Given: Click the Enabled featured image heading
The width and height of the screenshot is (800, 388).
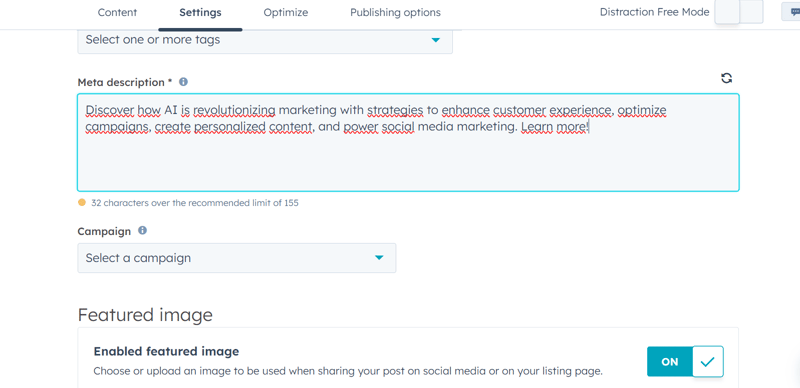Looking at the screenshot, I should coord(166,351).
